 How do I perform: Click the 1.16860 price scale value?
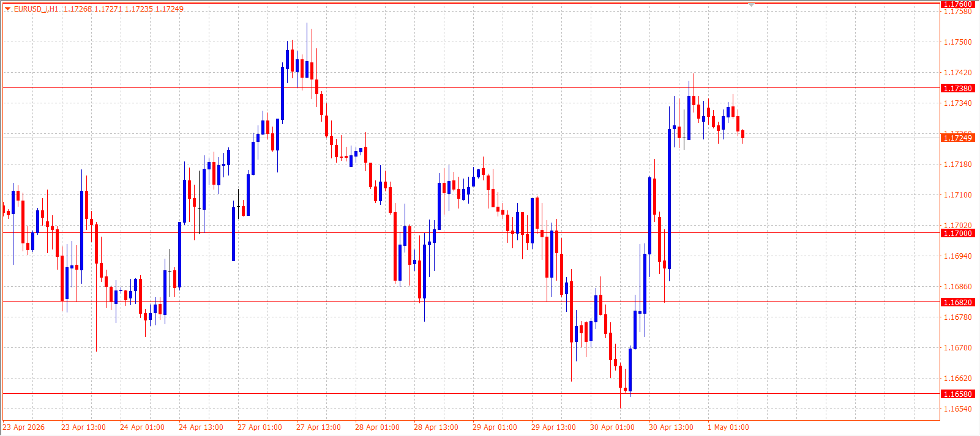tap(958, 287)
